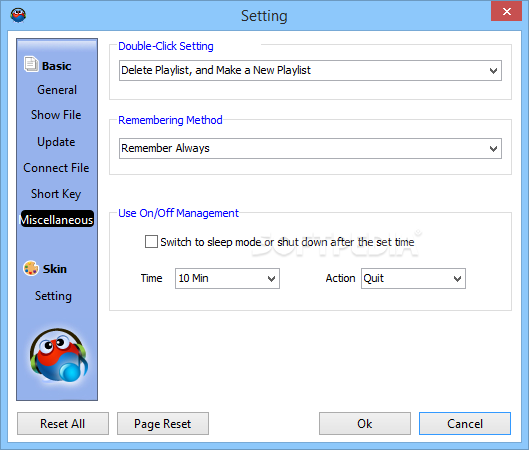This screenshot has width=529, height=450.
Task: Go to Show File settings
Action: coord(56,115)
